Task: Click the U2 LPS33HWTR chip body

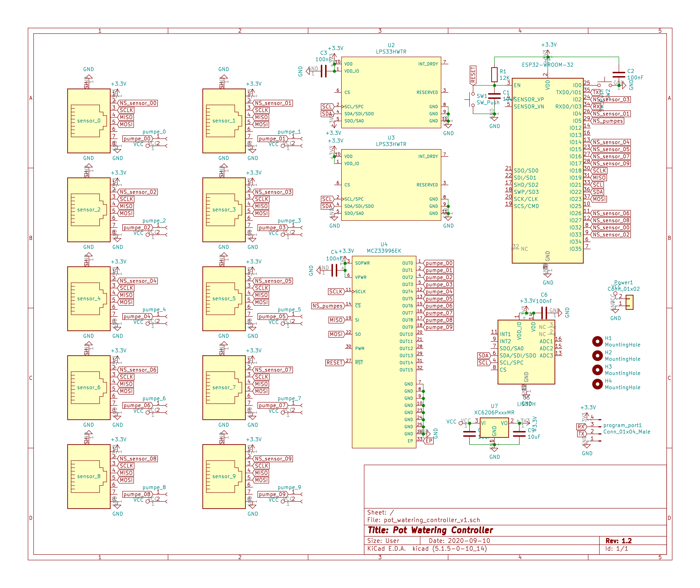Action: pos(391,93)
